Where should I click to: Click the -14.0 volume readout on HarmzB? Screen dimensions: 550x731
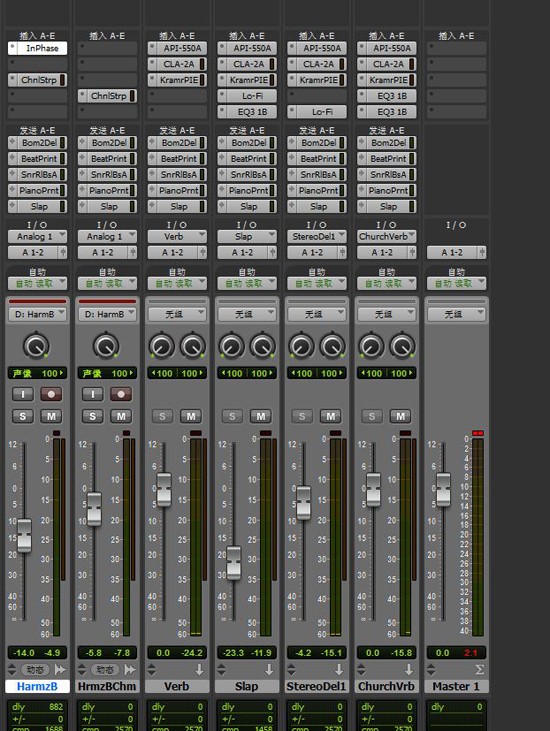pos(23,653)
